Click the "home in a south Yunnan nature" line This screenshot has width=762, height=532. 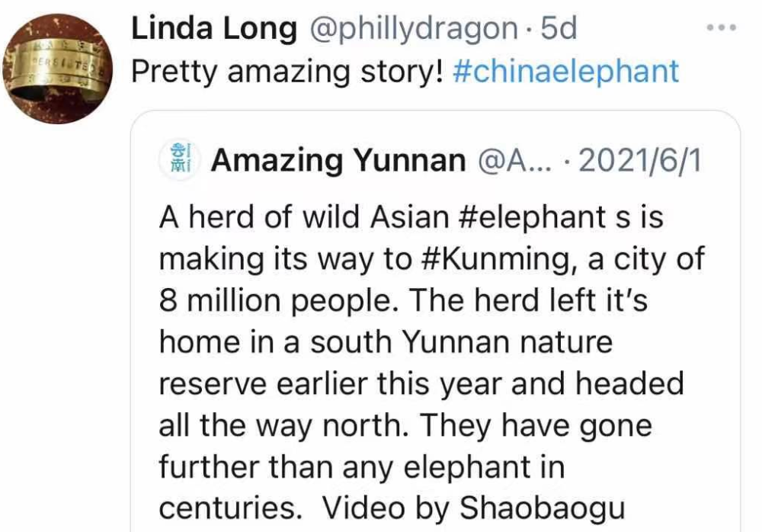(x=386, y=341)
